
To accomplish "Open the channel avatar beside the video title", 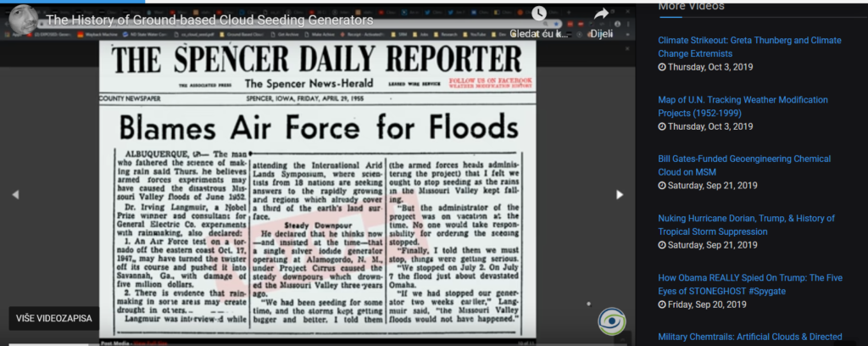I will tap(24, 19).
